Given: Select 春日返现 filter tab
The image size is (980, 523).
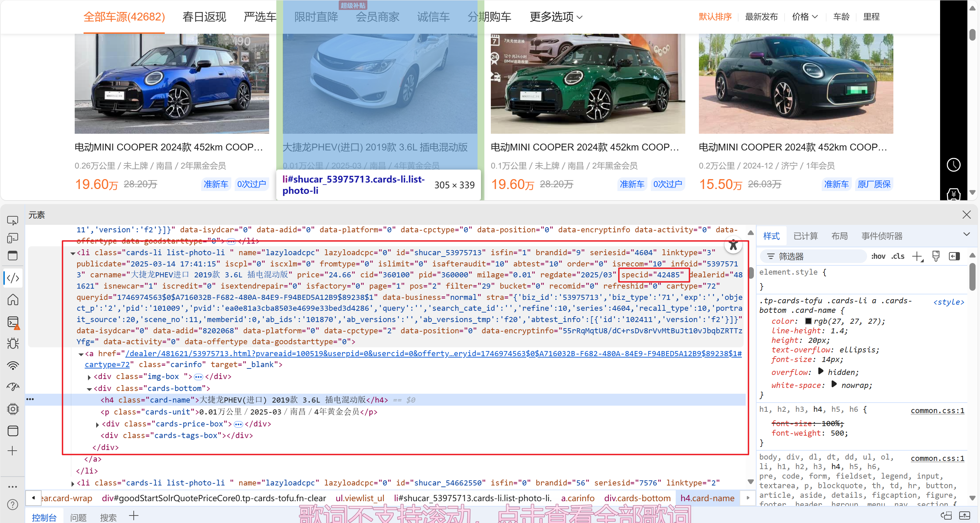Looking at the screenshot, I should 204,17.
